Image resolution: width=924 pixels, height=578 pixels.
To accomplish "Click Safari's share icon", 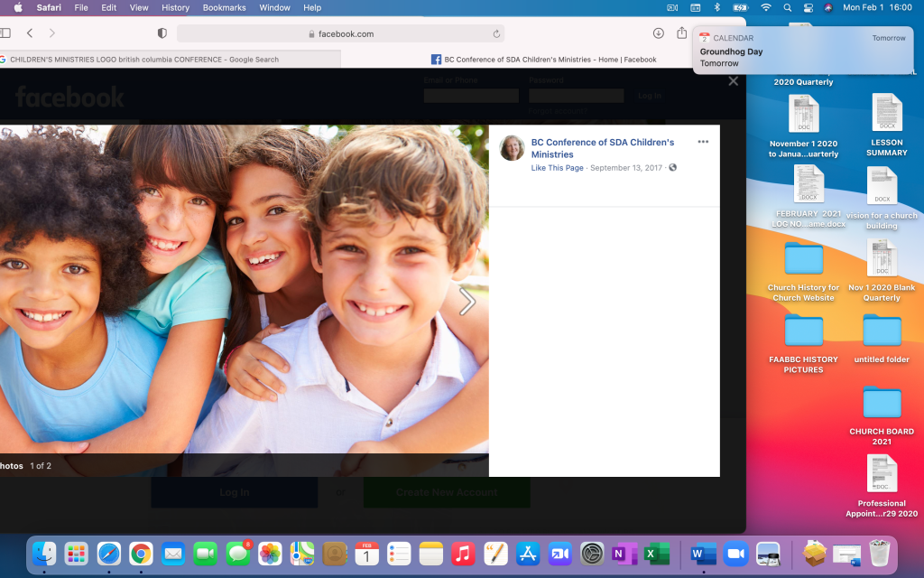I will pos(682,33).
